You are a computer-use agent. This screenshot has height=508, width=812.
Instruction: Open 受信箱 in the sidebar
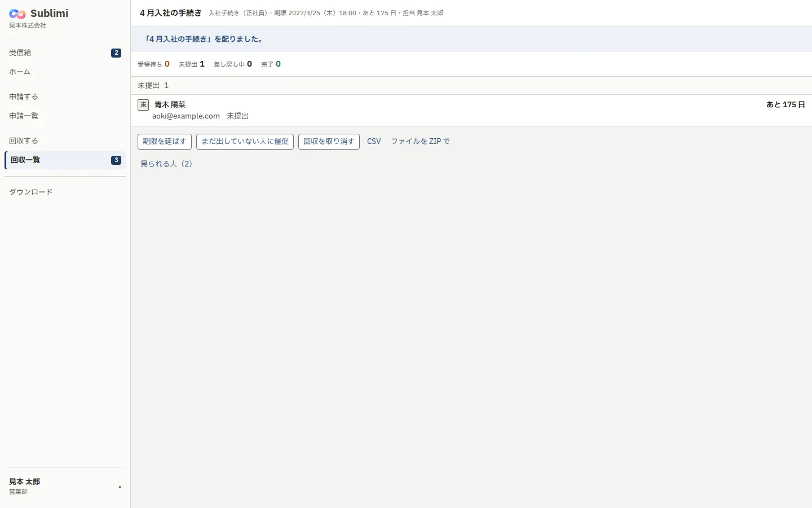(x=65, y=52)
